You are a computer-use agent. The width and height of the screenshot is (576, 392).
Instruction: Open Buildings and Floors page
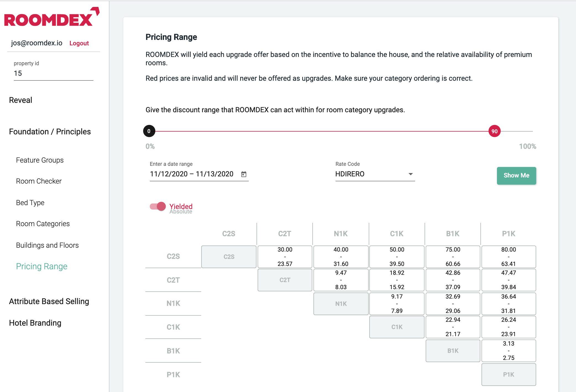point(47,245)
